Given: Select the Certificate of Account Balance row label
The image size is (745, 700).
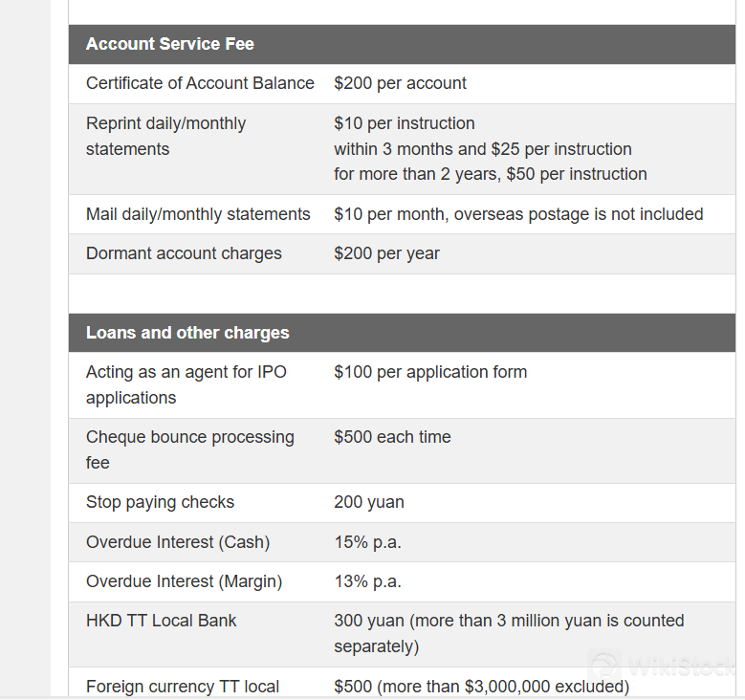Looking at the screenshot, I should 200,83.
